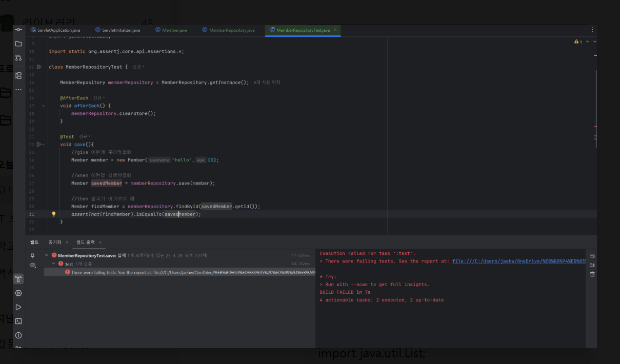The height and width of the screenshot is (364, 620).
Task: Go to previous highlighted problem arrow
Action: 588,42
